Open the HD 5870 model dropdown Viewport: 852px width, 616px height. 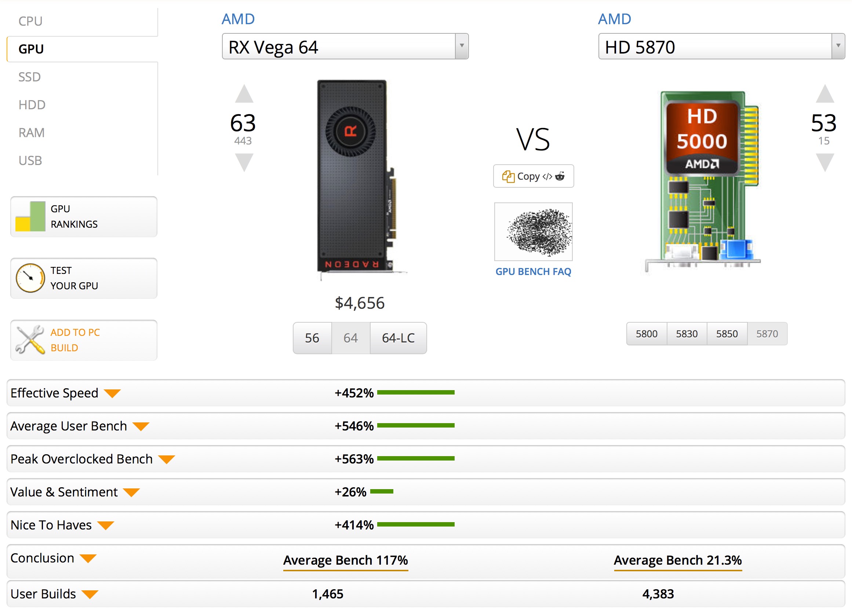click(838, 46)
